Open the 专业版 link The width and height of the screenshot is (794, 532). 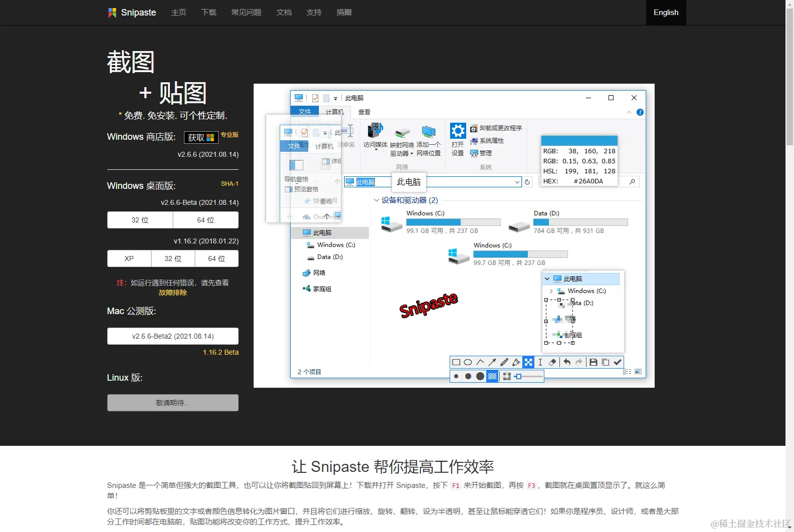(230, 135)
